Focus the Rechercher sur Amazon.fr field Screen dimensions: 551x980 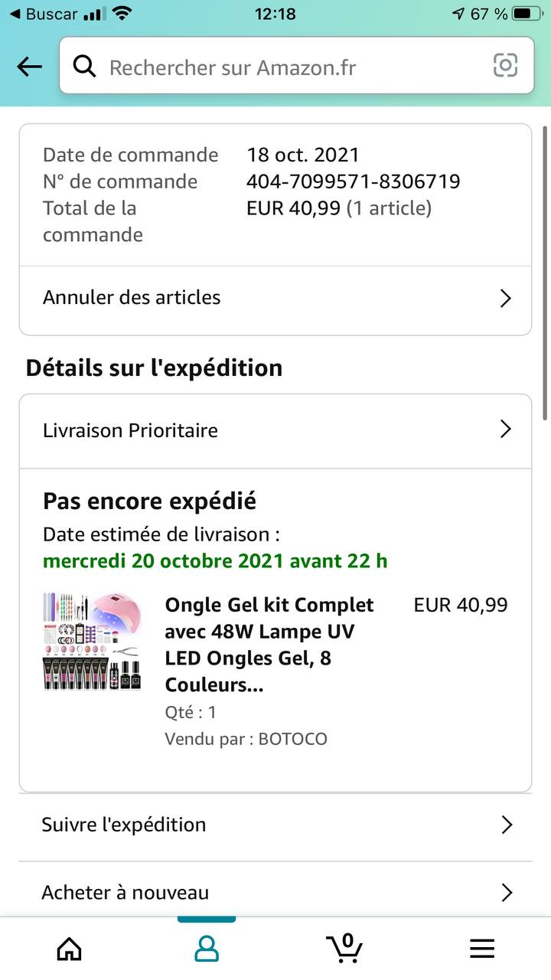coord(291,67)
